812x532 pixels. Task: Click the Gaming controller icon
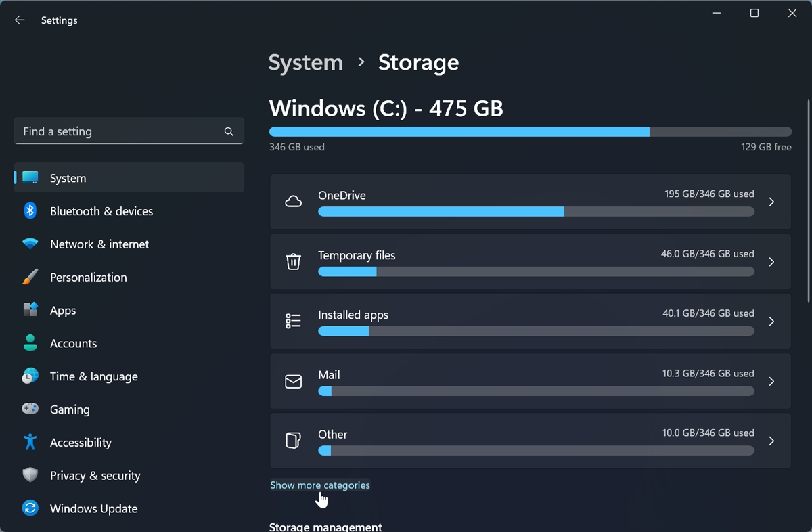tap(30, 409)
